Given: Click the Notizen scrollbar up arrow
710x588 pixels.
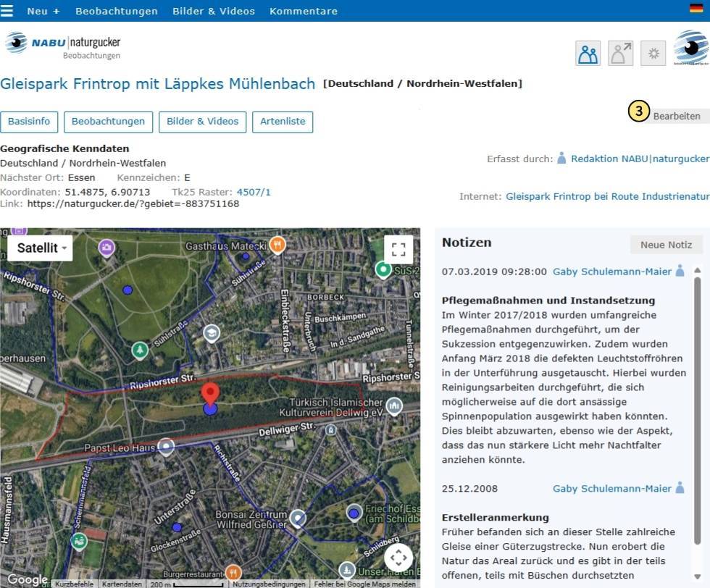Looking at the screenshot, I should point(697,270).
